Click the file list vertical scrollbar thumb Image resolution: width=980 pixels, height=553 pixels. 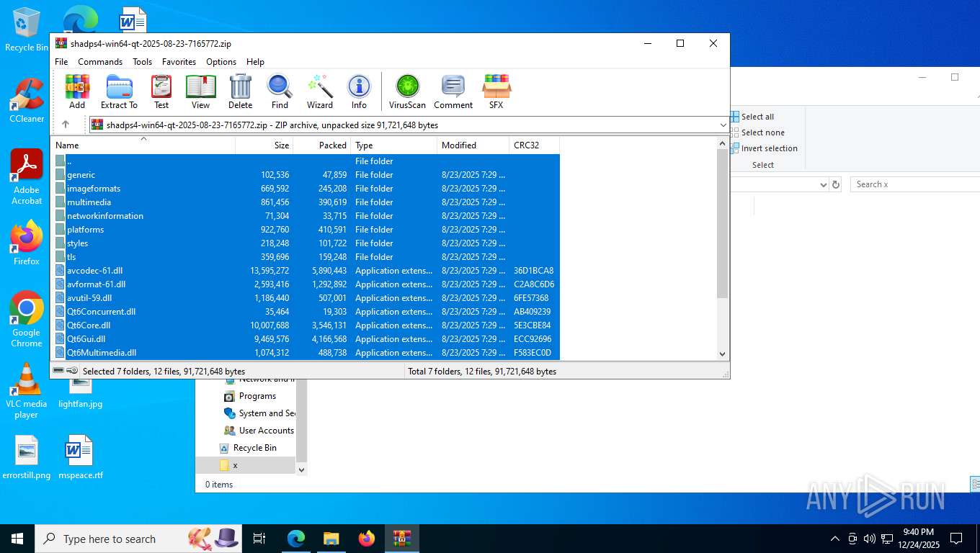click(723, 224)
